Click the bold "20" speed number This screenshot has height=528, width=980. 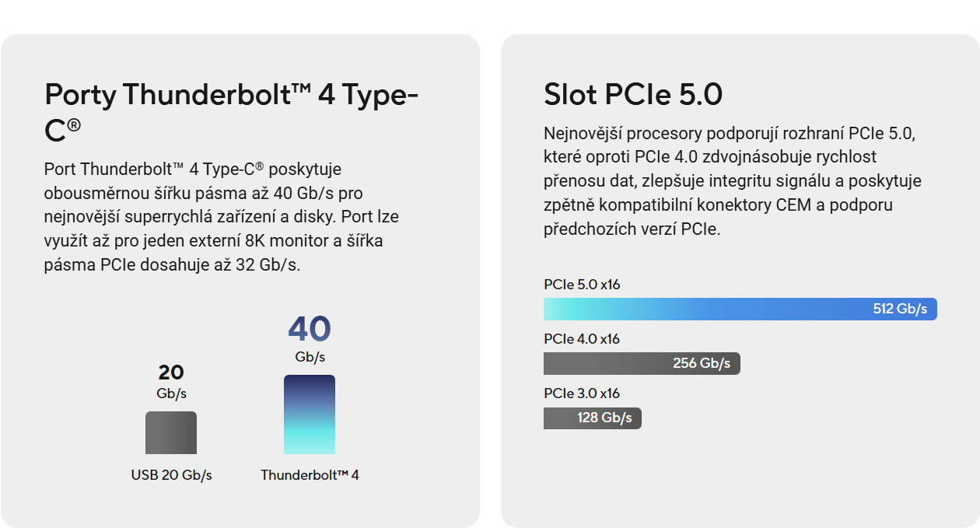click(171, 372)
